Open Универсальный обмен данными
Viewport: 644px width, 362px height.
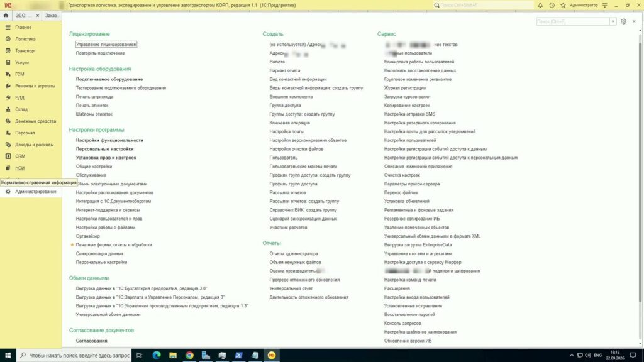108,314
